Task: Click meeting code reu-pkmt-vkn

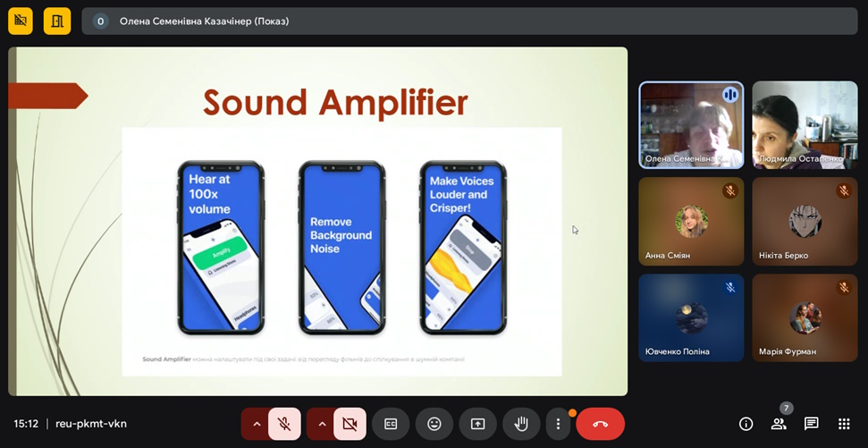Action: [91, 424]
